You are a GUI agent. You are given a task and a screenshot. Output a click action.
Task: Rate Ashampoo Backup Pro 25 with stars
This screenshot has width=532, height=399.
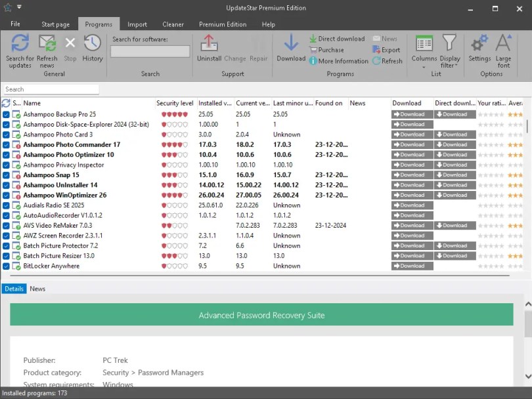pos(491,115)
